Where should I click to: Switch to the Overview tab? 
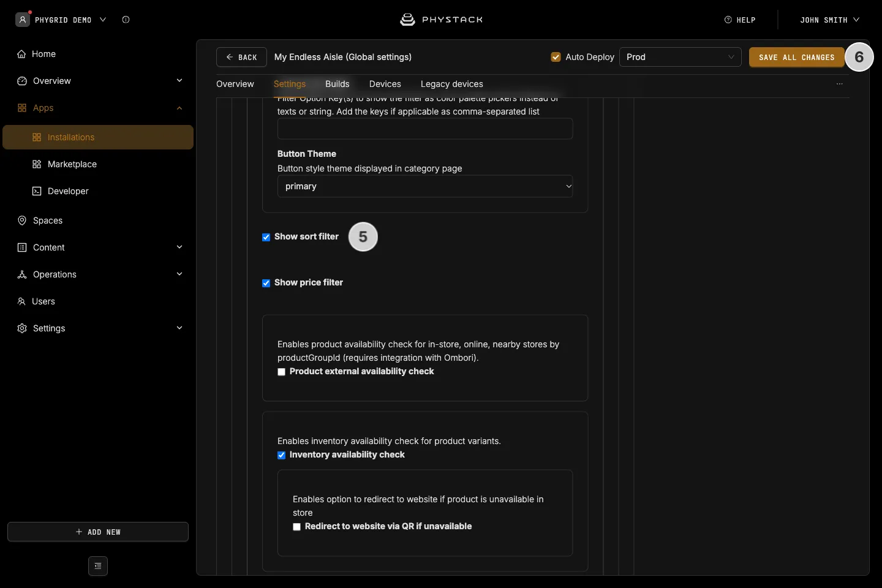235,84
